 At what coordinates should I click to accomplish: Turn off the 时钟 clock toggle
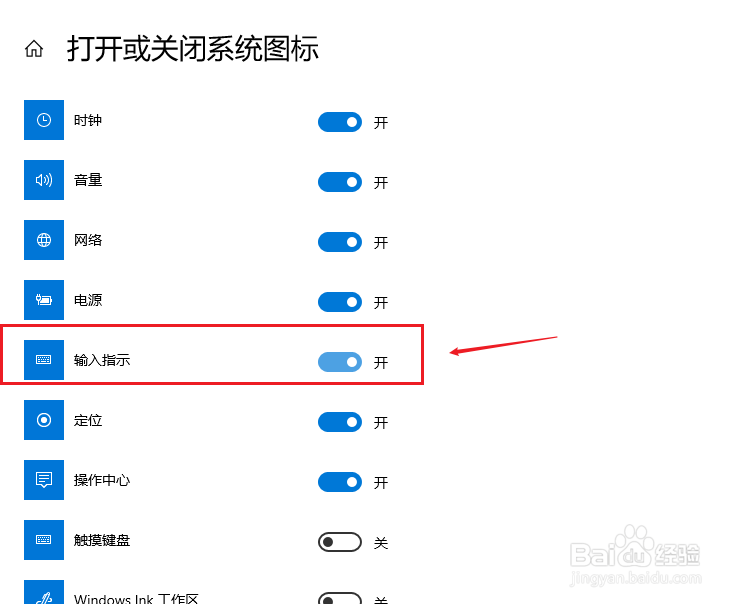[340, 122]
